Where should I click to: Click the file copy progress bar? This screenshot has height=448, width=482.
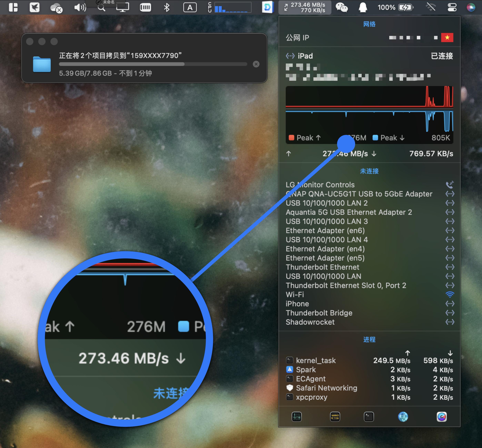click(153, 64)
